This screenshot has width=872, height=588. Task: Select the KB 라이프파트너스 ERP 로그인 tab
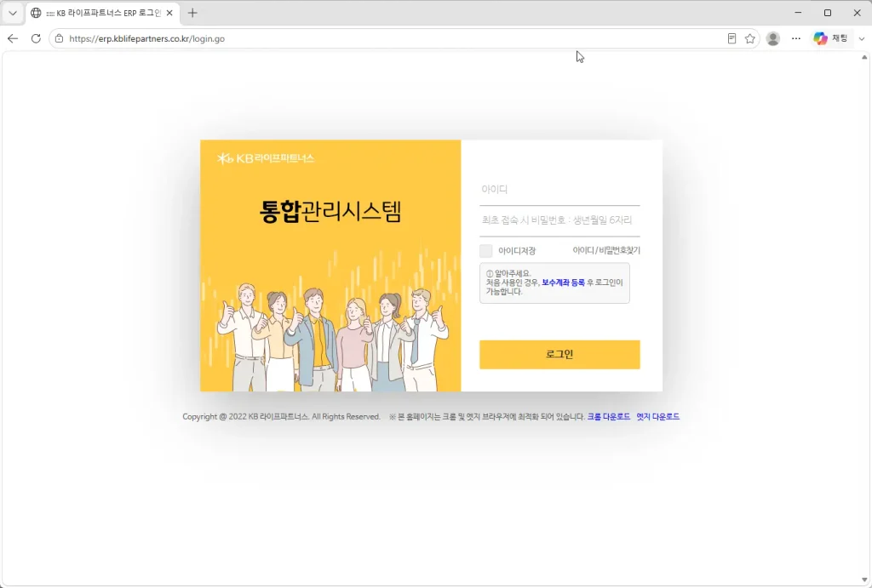point(103,13)
